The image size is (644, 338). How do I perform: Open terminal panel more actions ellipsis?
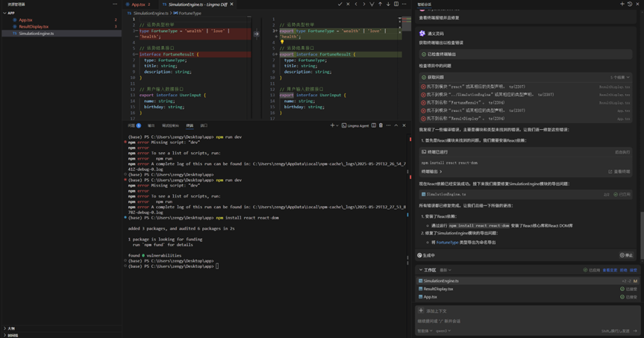[389, 125]
